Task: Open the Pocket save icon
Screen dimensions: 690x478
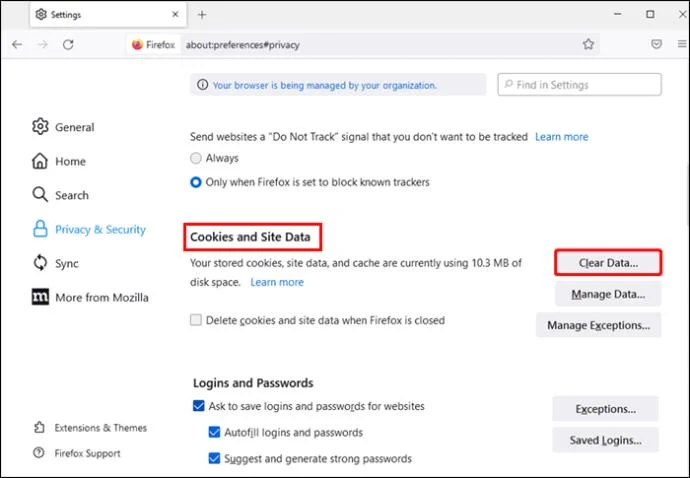Action: pyautogui.click(x=657, y=45)
